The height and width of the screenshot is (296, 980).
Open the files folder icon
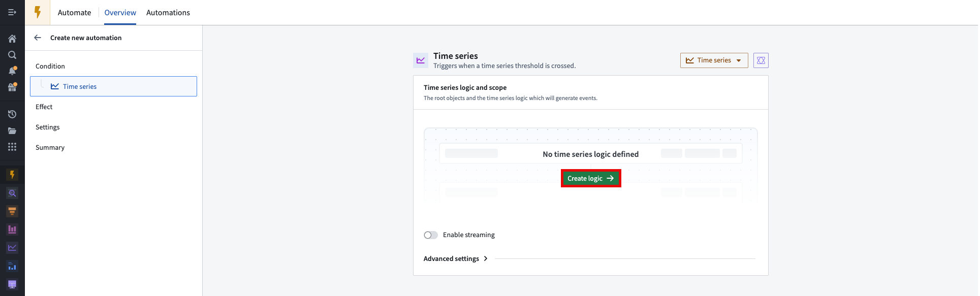click(12, 130)
